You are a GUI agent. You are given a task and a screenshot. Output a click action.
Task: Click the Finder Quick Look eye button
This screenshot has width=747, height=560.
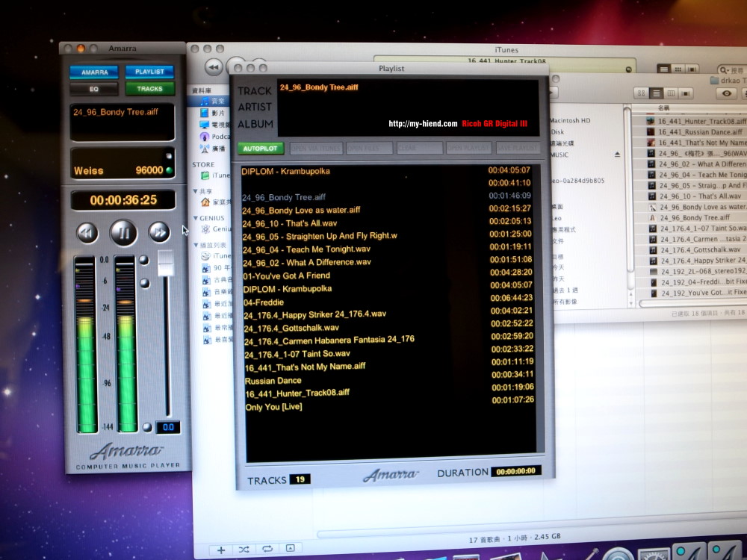(x=727, y=93)
